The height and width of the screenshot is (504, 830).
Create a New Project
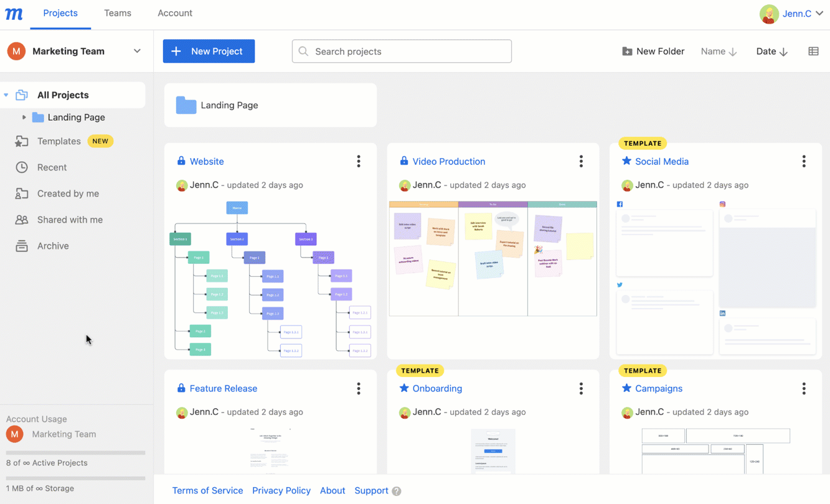tap(209, 51)
